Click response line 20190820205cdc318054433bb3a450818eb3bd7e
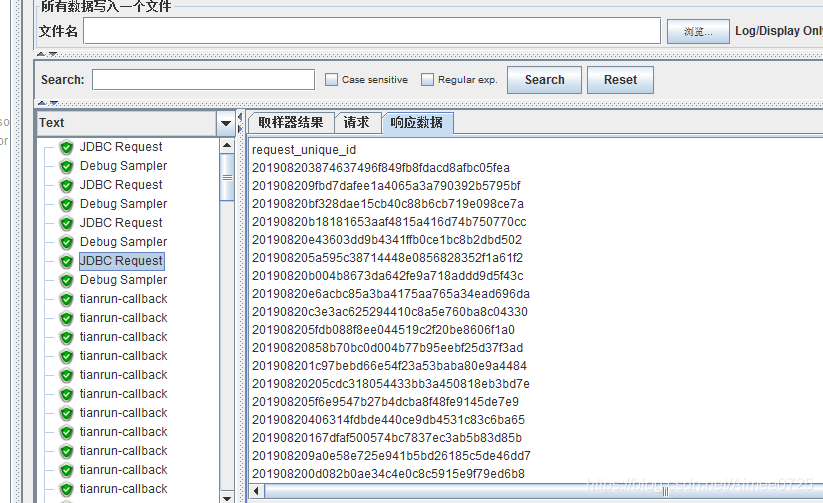 (x=391, y=384)
